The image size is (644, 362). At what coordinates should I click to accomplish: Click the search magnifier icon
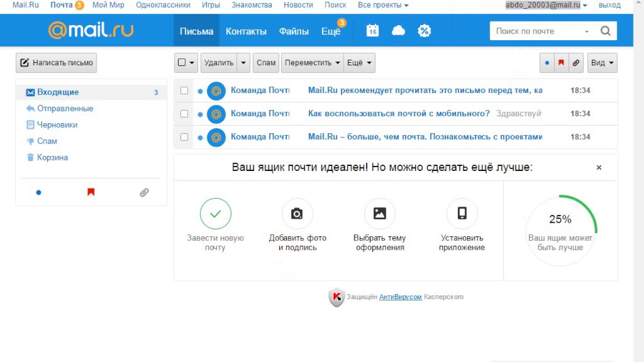[x=605, y=31]
